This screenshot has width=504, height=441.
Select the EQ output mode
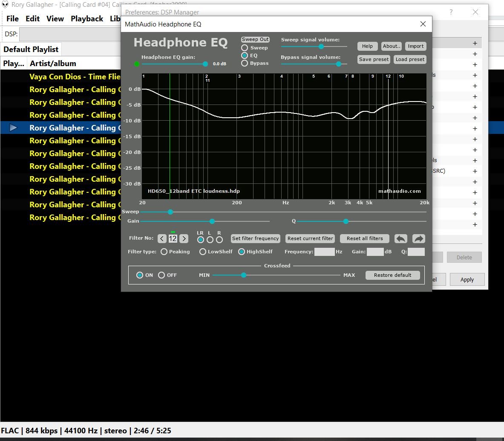(245, 55)
